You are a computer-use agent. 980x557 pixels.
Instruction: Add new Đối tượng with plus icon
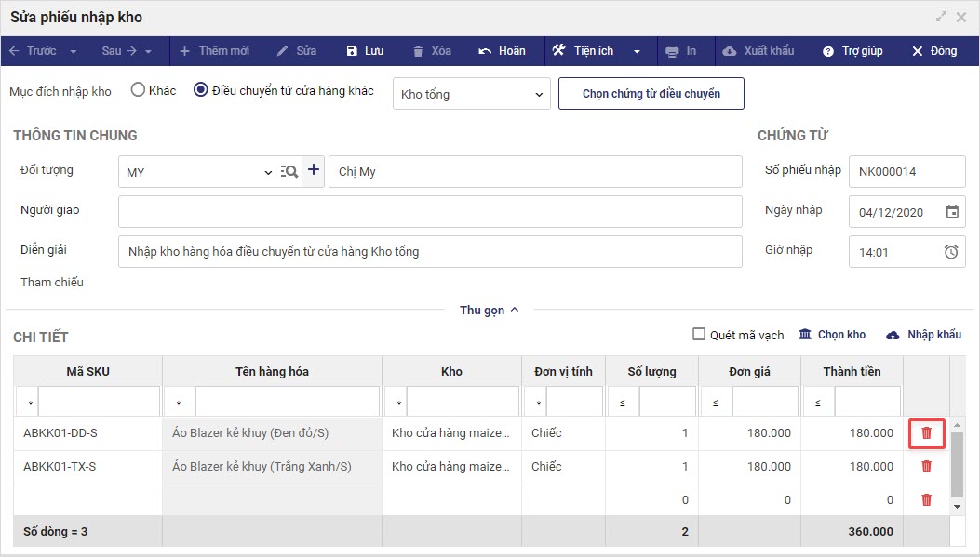coord(314,171)
